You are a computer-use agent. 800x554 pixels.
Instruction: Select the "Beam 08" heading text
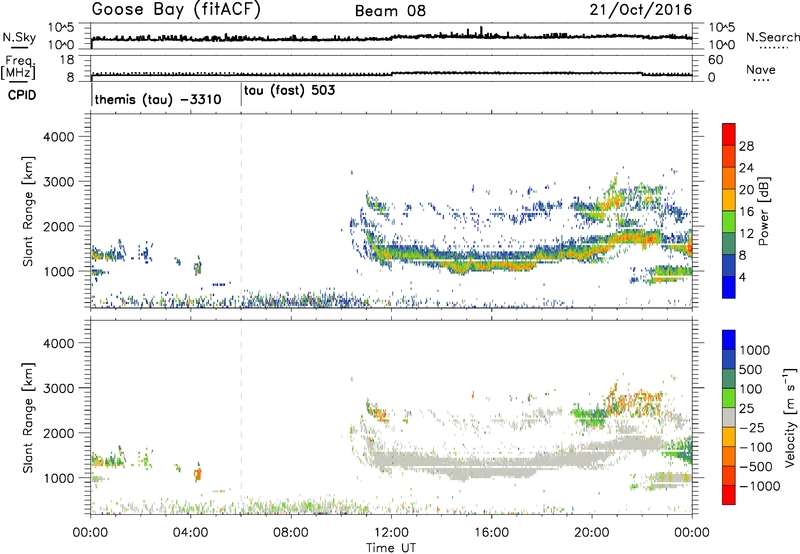(x=390, y=11)
